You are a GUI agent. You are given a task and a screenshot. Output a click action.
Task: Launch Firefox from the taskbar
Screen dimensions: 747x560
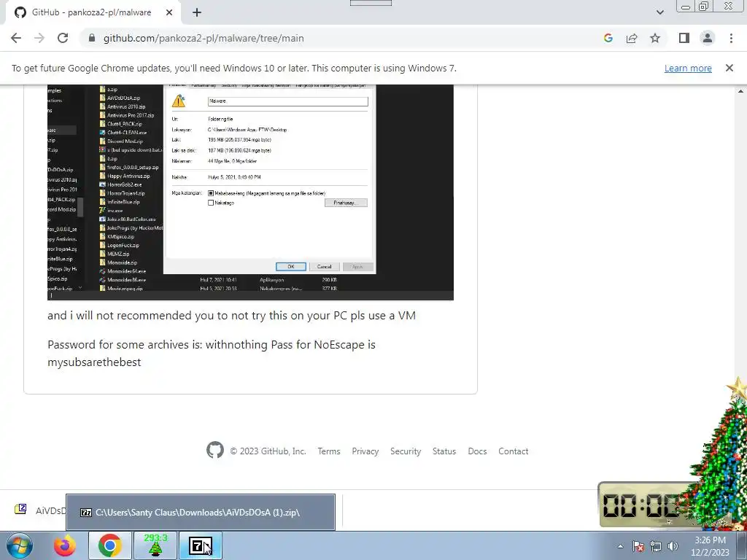point(64,545)
